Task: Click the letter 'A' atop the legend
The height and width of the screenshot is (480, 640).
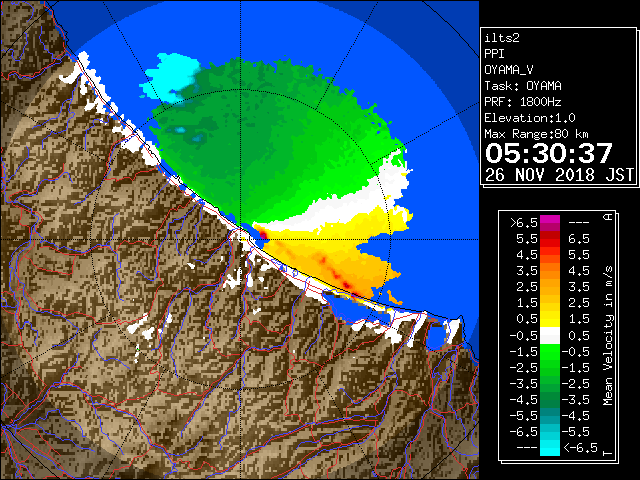Action: pos(608,217)
